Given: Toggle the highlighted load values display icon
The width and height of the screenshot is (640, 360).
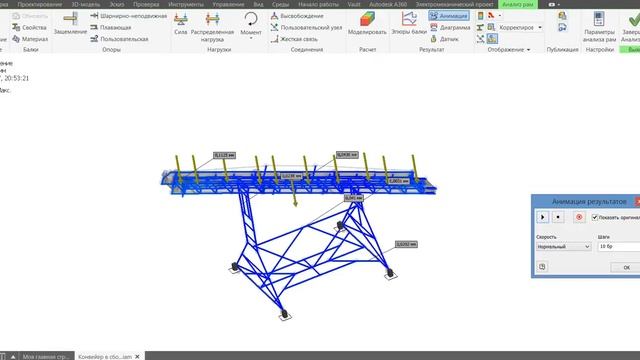Looking at the screenshot, I should point(492,39).
